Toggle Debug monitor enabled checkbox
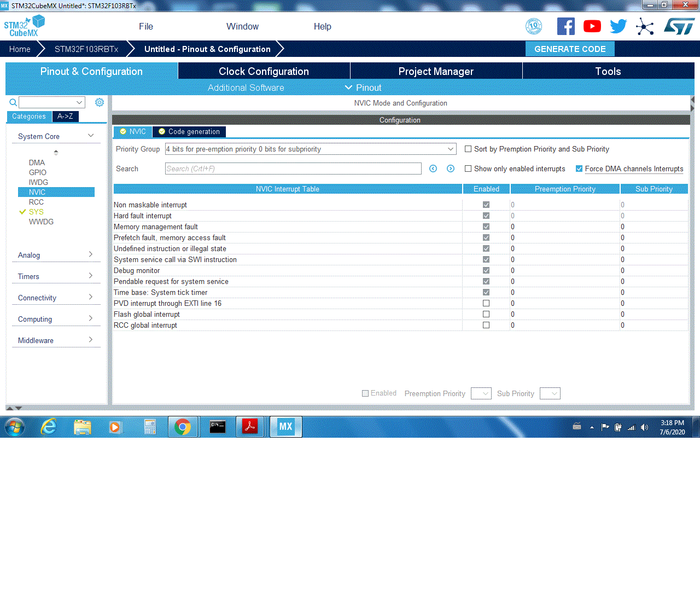Screen dimensions: 700x615 [x=486, y=270]
